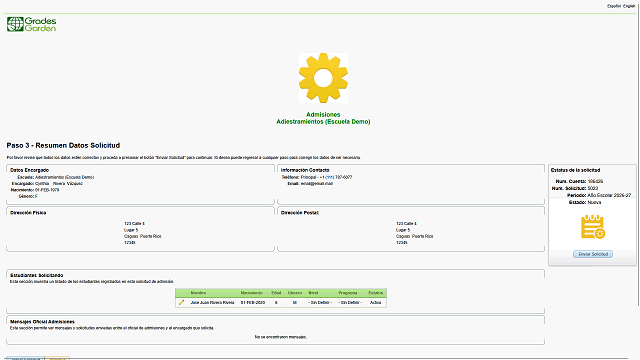The height and width of the screenshot is (360, 640).
Task: Click the Programa column header
Action: pyautogui.click(x=348, y=293)
